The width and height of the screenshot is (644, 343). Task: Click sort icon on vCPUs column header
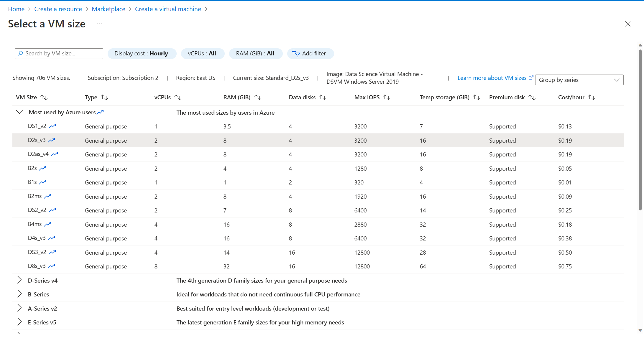point(178,97)
